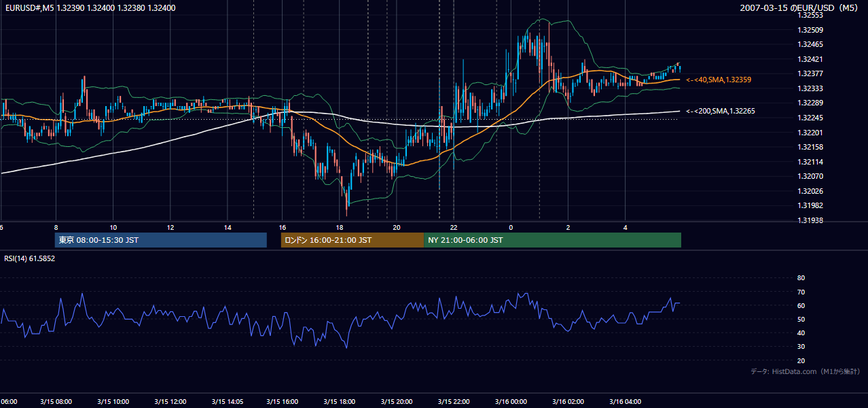Click price axis label 1.32114
Screen dimensions: 868x408
[x=810, y=161]
